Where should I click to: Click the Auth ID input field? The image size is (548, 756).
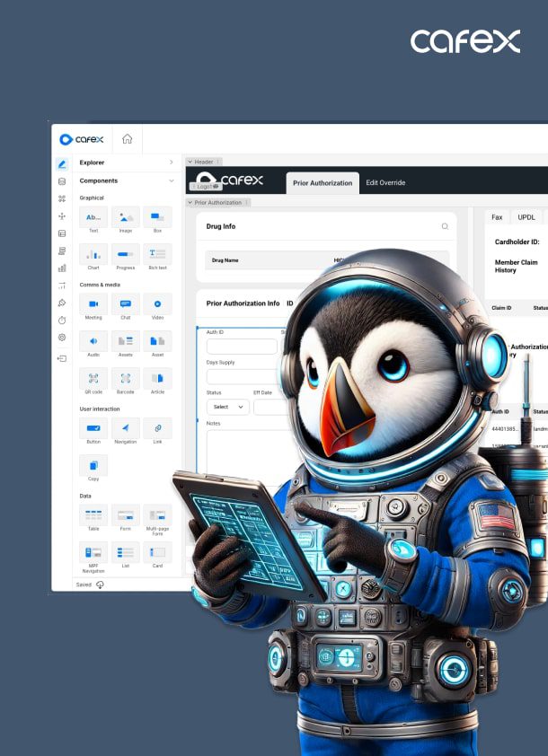click(x=242, y=347)
